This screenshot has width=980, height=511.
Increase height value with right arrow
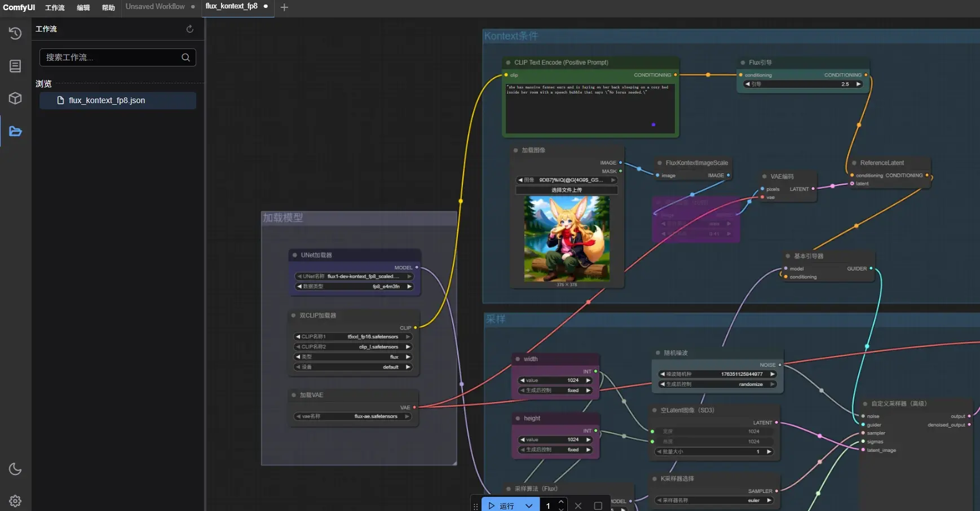[588, 439]
